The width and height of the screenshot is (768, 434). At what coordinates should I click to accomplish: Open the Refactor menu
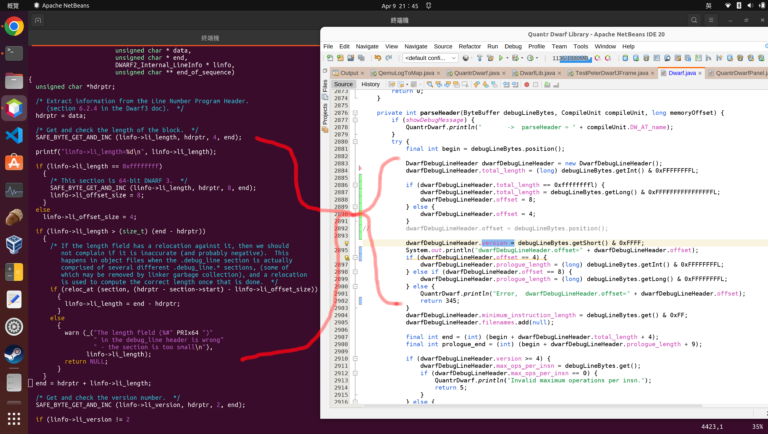pos(470,47)
